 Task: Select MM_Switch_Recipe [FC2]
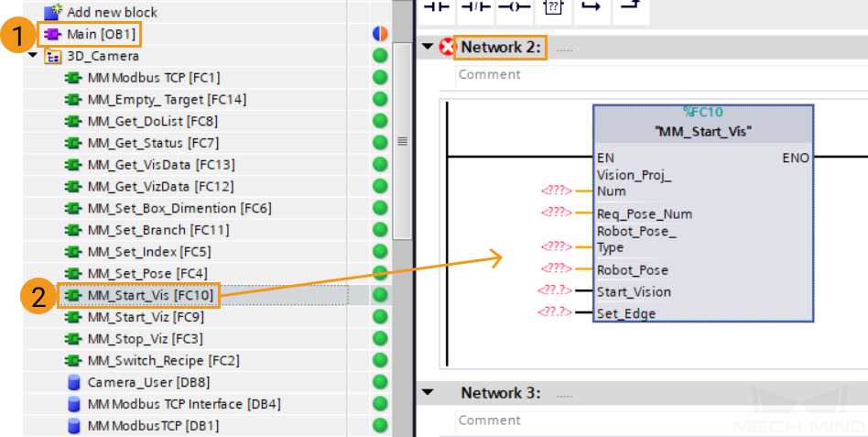pyautogui.click(x=163, y=361)
